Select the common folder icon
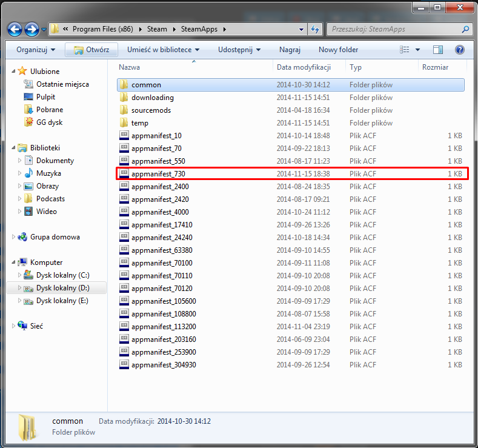Viewport: 478px width, 448px height. pos(124,84)
